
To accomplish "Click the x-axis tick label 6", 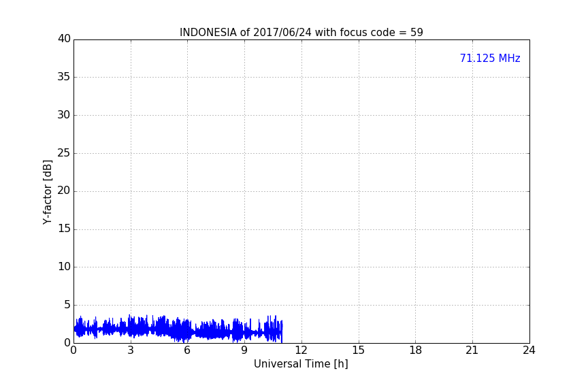I will pos(187,350).
